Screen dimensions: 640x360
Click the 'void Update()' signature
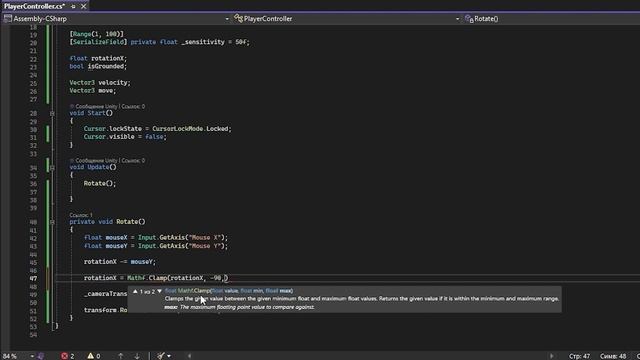(93, 167)
